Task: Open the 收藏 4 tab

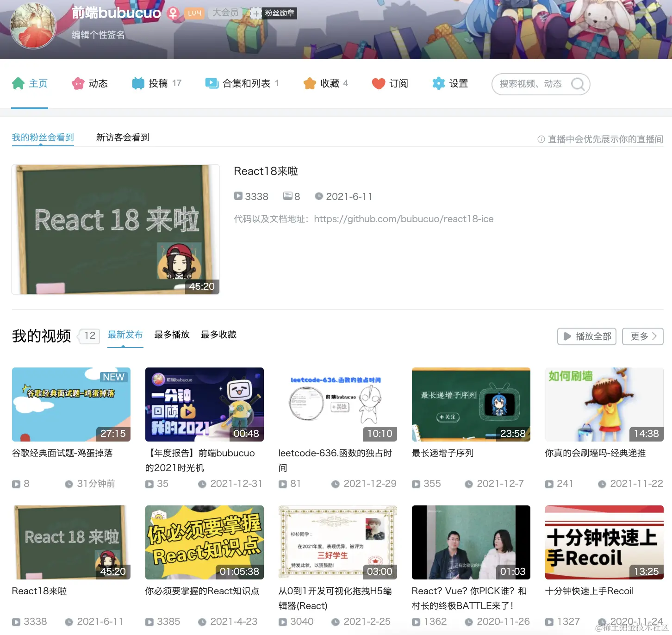Action: [326, 83]
